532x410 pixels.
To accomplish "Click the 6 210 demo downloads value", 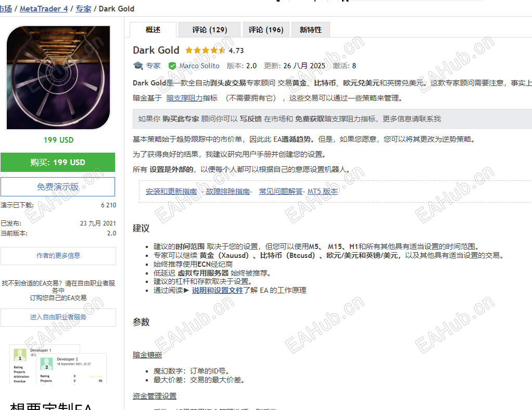I will (x=109, y=205).
